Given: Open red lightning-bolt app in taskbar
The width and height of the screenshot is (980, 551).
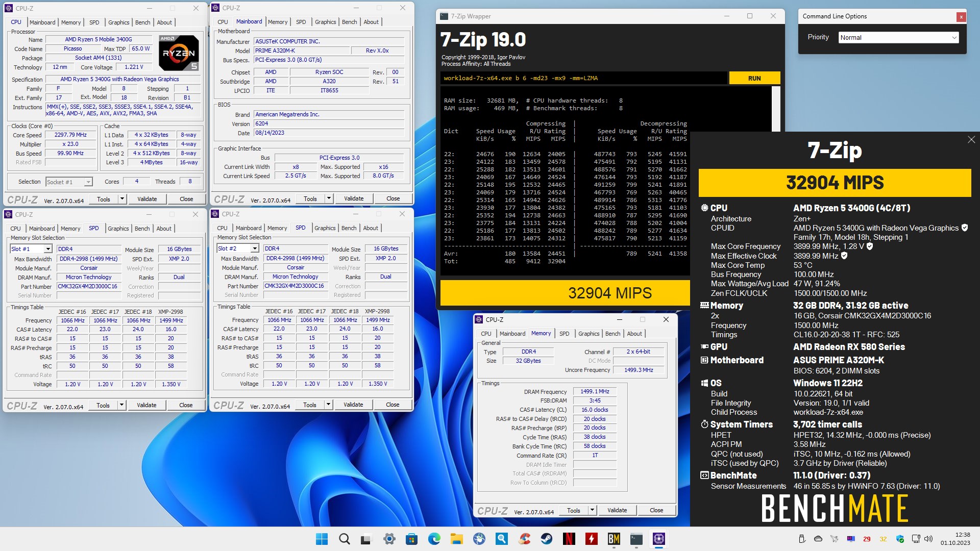Looking at the screenshot, I should click(x=591, y=539).
